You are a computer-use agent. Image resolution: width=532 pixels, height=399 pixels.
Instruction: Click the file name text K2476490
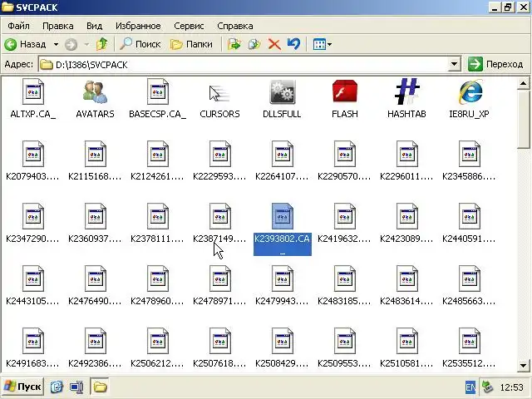(95, 301)
